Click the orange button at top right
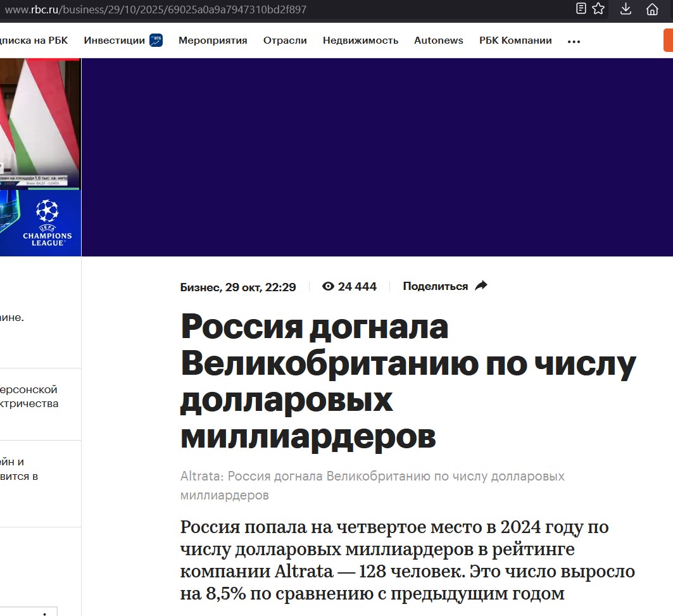 click(x=669, y=41)
